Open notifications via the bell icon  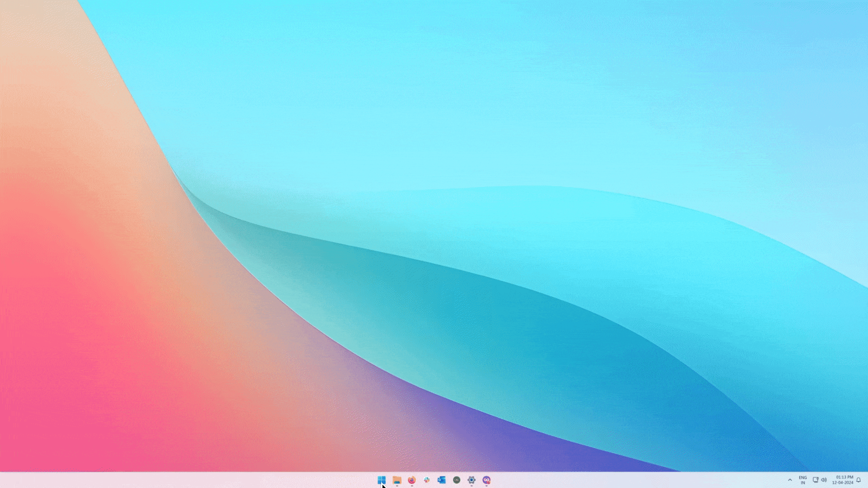(x=859, y=480)
